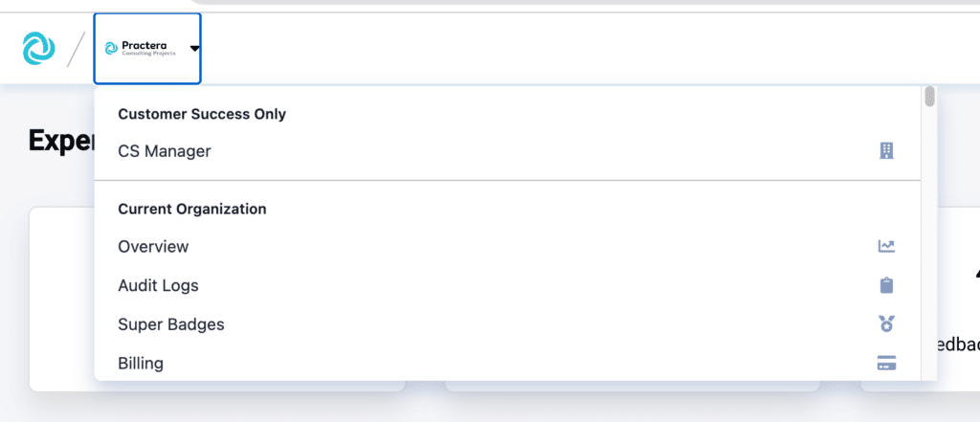Click the Current Organization section header
This screenshot has height=422, width=980.
(x=191, y=208)
